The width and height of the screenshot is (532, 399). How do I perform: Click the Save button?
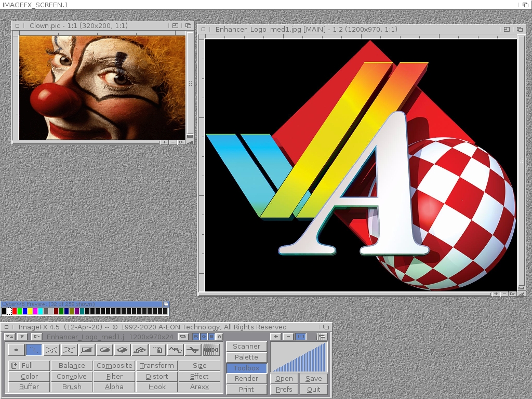[x=313, y=379]
